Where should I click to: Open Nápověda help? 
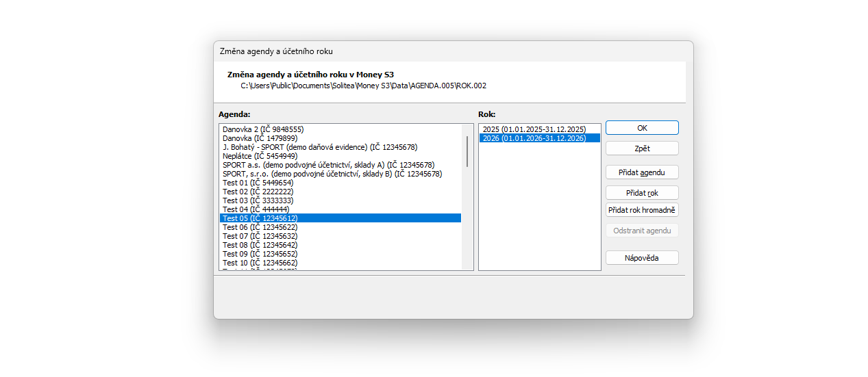pyautogui.click(x=642, y=258)
